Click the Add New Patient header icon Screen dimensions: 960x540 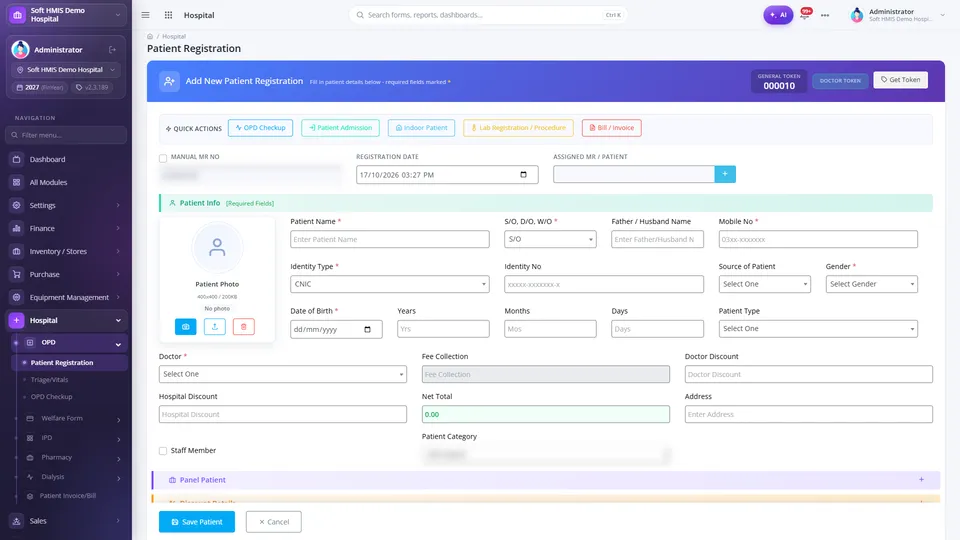pos(170,81)
